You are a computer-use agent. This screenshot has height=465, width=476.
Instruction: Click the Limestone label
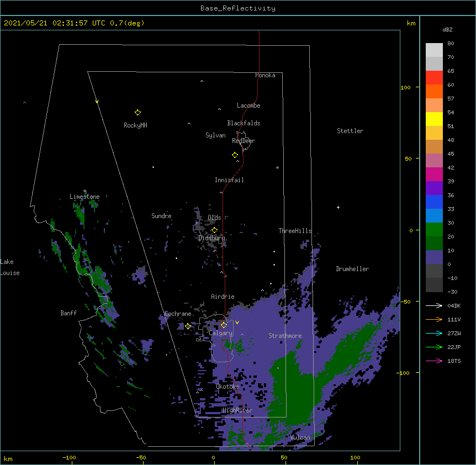point(84,197)
